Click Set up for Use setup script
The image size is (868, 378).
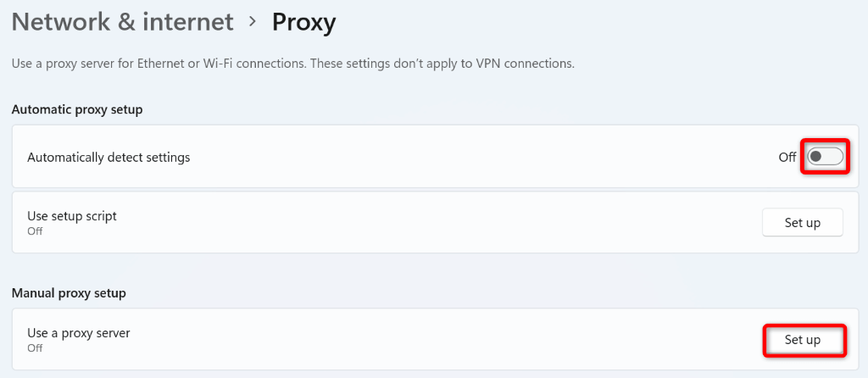[x=802, y=223]
